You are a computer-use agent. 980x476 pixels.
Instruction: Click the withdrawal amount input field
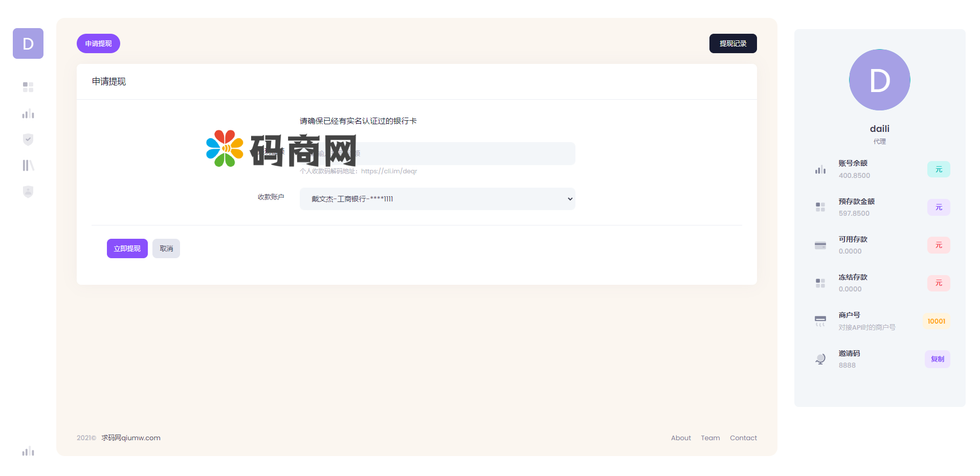[460, 153]
